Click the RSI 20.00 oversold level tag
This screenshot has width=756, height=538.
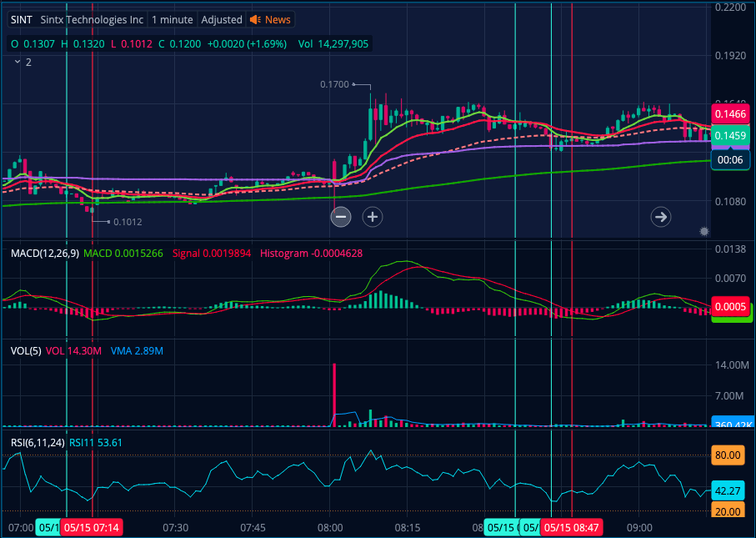coord(728,511)
